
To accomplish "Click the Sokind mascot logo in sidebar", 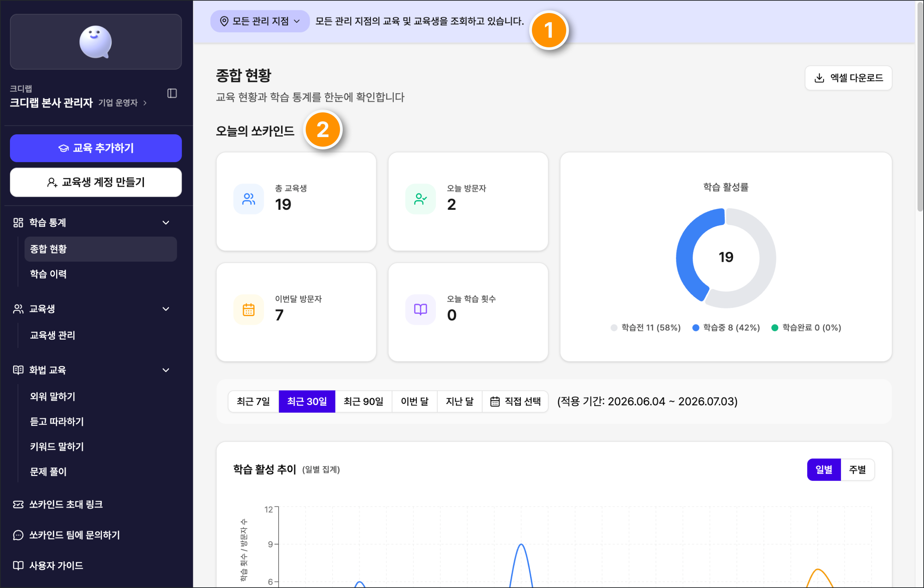I will (96, 42).
